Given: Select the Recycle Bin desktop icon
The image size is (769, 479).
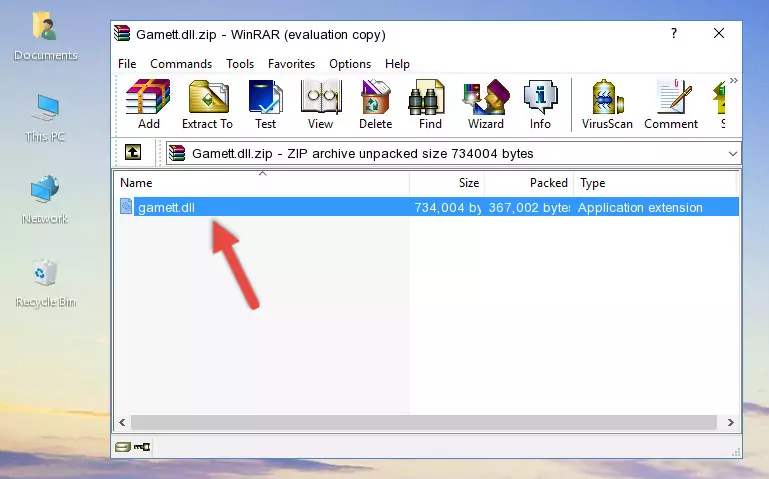Looking at the screenshot, I should point(46,283).
